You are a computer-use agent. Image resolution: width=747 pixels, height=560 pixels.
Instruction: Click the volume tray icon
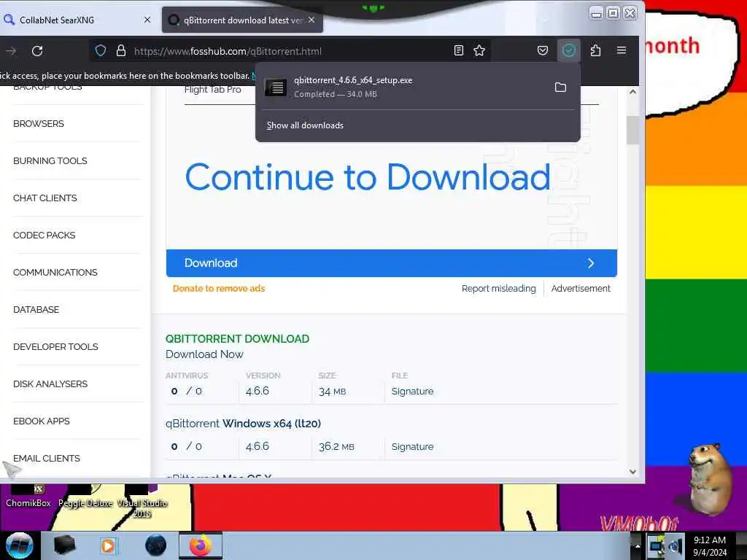coord(676,546)
